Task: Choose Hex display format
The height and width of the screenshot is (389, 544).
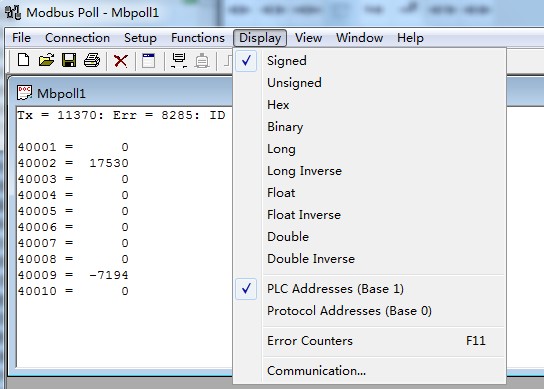Action: click(x=370, y=105)
